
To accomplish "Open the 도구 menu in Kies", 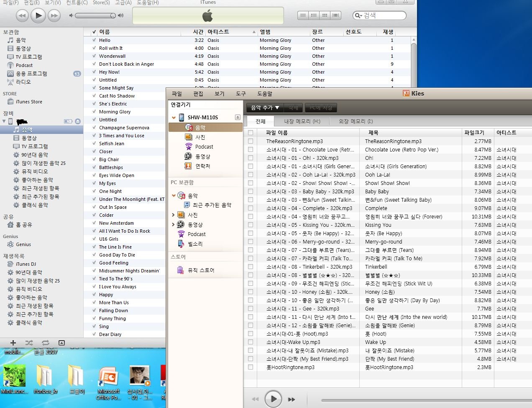I will [x=241, y=94].
